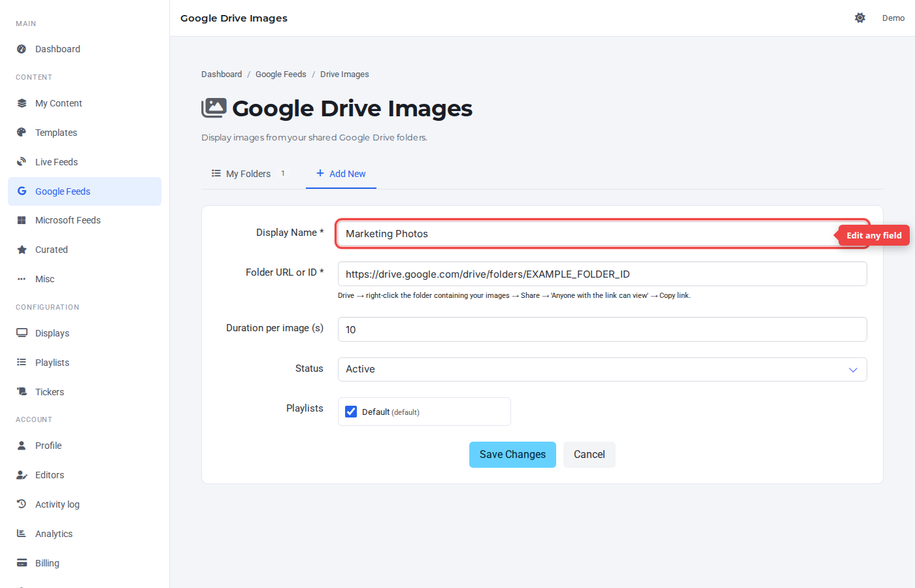Open Curated menu item

[x=84, y=250]
